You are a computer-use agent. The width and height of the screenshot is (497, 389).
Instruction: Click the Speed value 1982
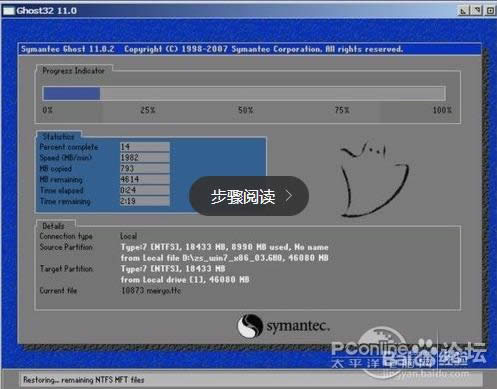(145, 157)
